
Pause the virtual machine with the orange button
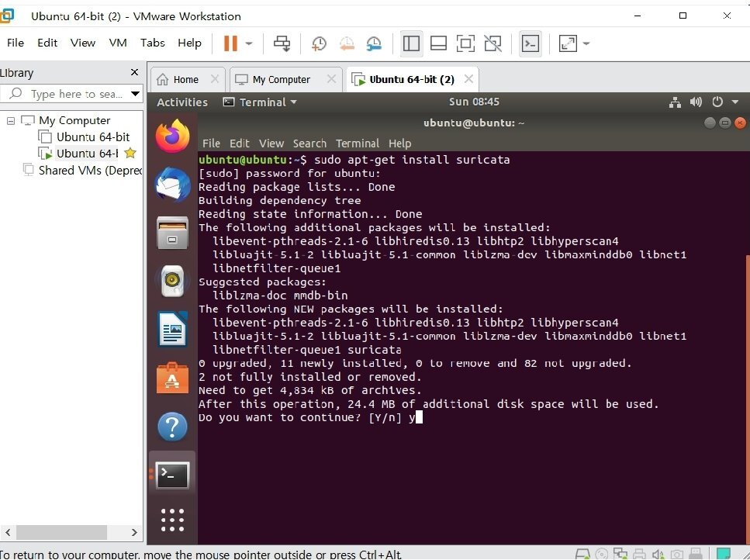tap(230, 43)
